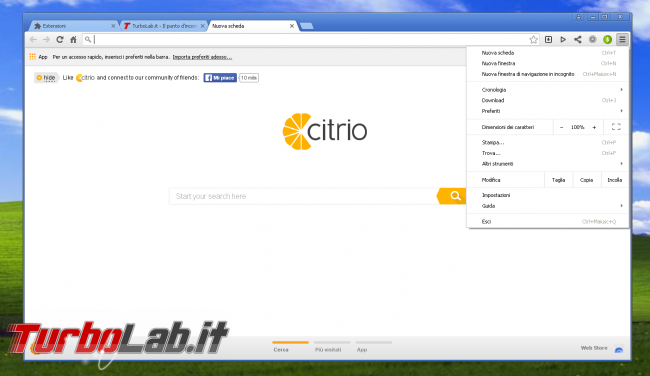The width and height of the screenshot is (650, 376).
Task: Click the Start your search here field
Action: click(303, 196)
